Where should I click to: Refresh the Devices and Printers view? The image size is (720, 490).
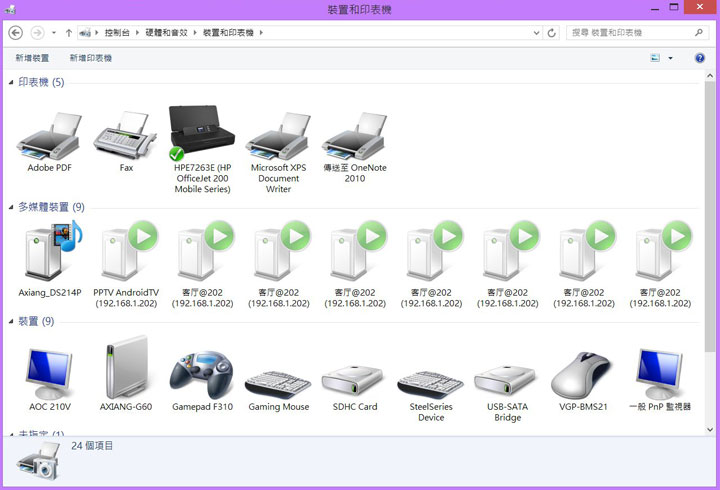[x=551, y=33]
